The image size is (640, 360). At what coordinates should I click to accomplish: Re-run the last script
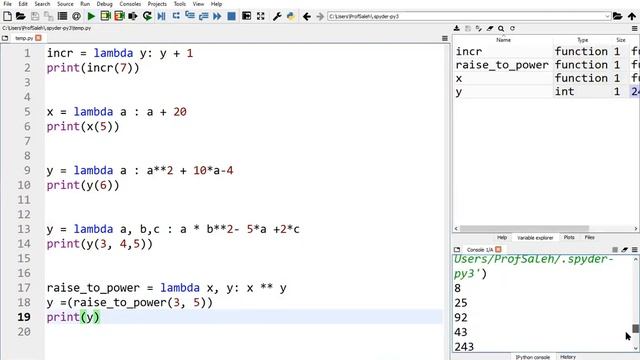click(147, 16)
